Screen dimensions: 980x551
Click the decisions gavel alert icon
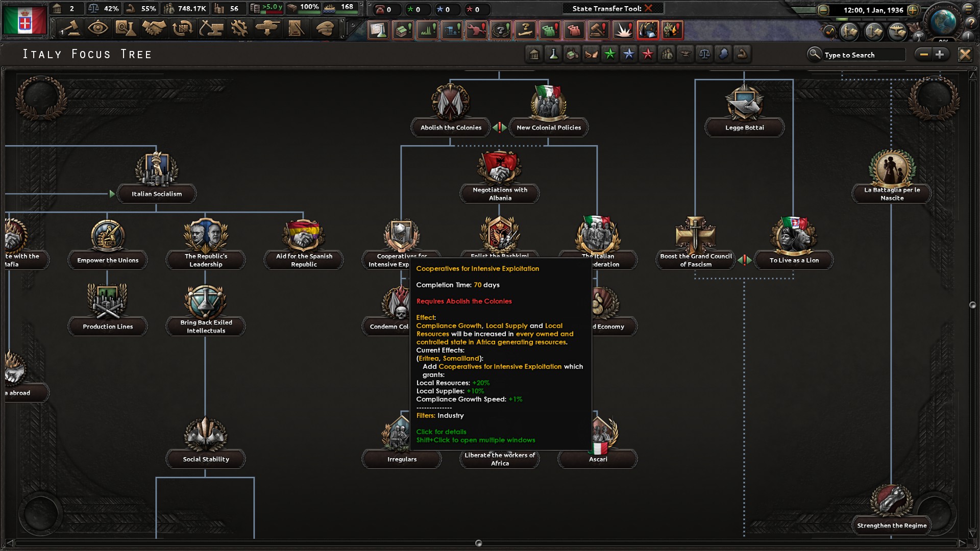pyautogui.click(x=599, y=30)
